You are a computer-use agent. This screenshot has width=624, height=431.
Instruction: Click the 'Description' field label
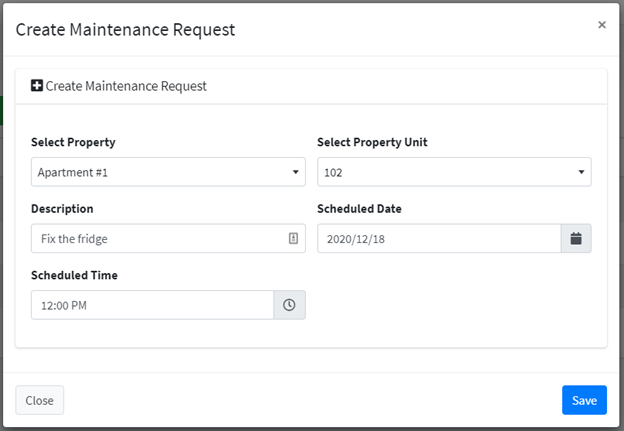click(x=62, y=209)
